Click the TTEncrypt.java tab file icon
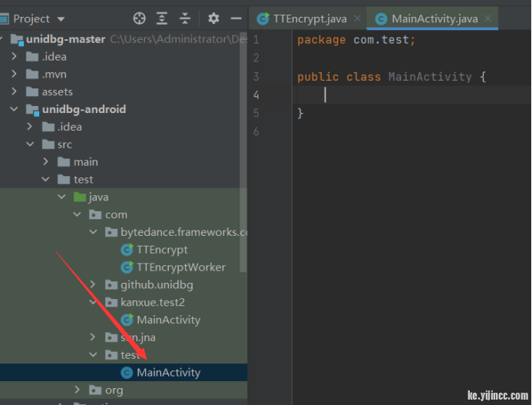Screen dimensions: 532x405 coord(263,18)
